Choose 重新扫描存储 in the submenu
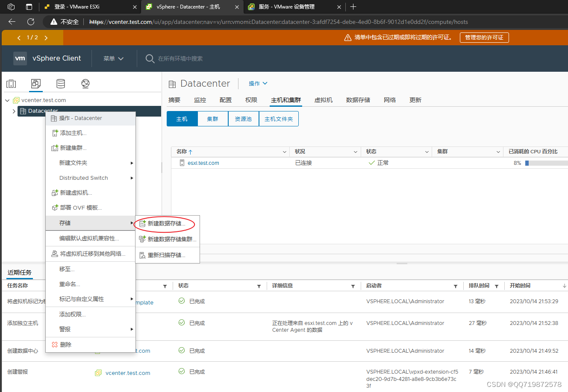This screenshot has width=568, height=392. pyautogui.click(x=168, y=255)
